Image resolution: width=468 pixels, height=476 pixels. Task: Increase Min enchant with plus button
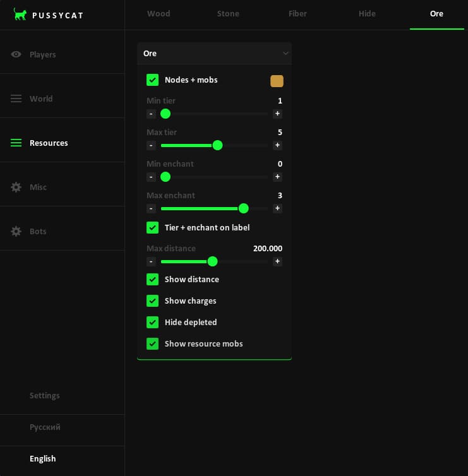tap(277, 177)
